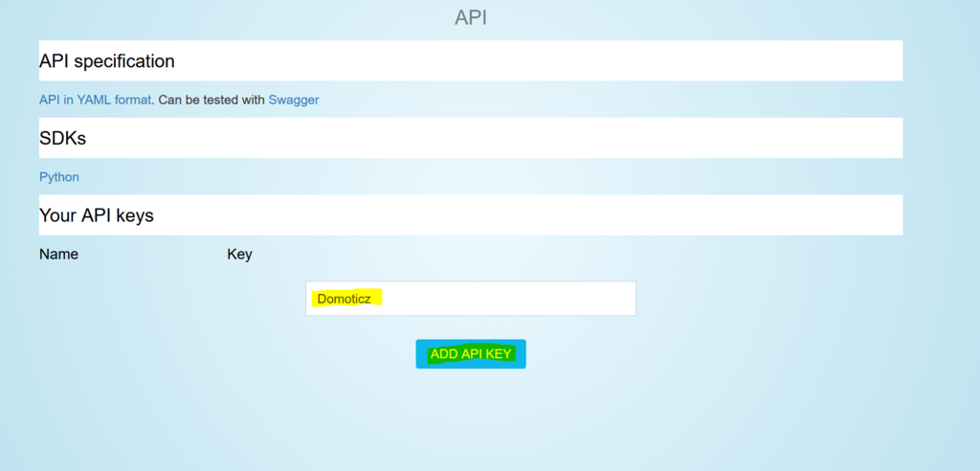This screenshot has height=471, width=980.
Task: Click the Key column header
Action: 239,255
